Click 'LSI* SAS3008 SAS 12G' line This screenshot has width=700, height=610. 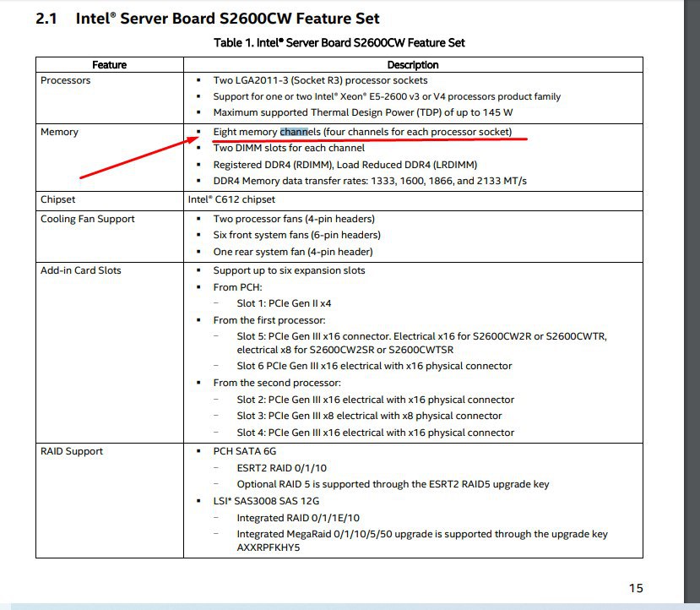266,502
